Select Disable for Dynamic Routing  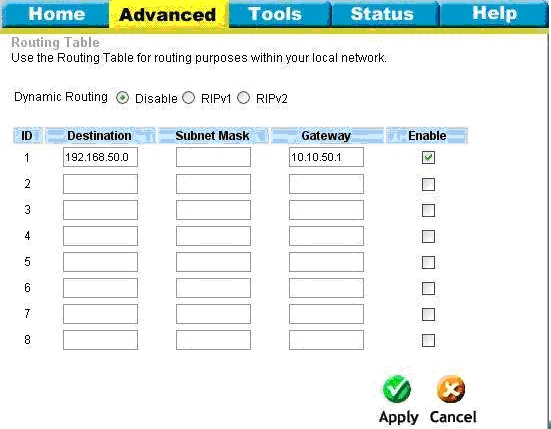[x=123, y=98]
